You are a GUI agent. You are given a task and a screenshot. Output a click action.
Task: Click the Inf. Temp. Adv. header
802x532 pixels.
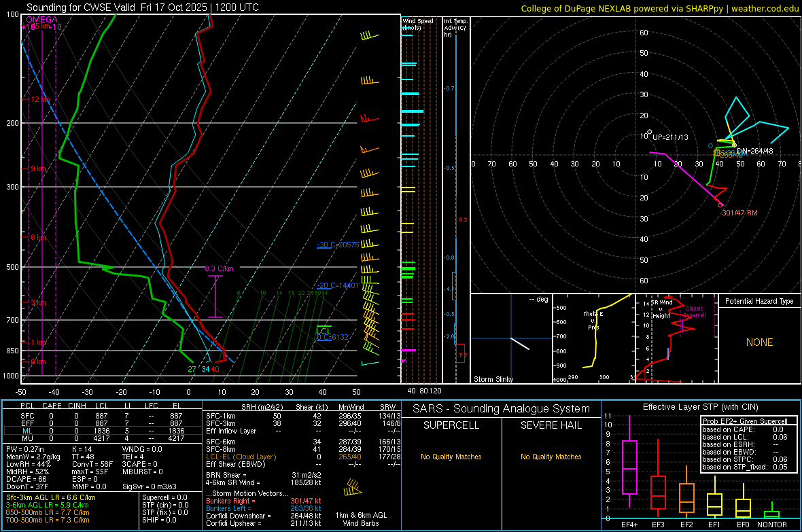click(x=455, y=28)
